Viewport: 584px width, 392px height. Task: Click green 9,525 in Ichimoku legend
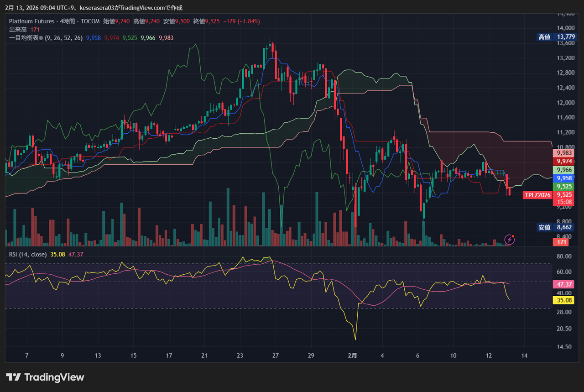pyautogui.click(x=130, y=38)
